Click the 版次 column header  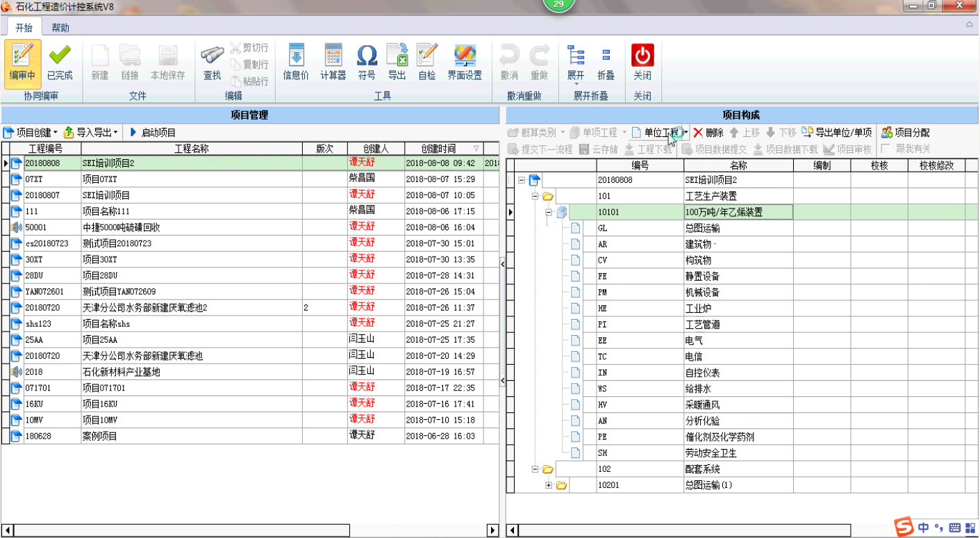(325, 148)
